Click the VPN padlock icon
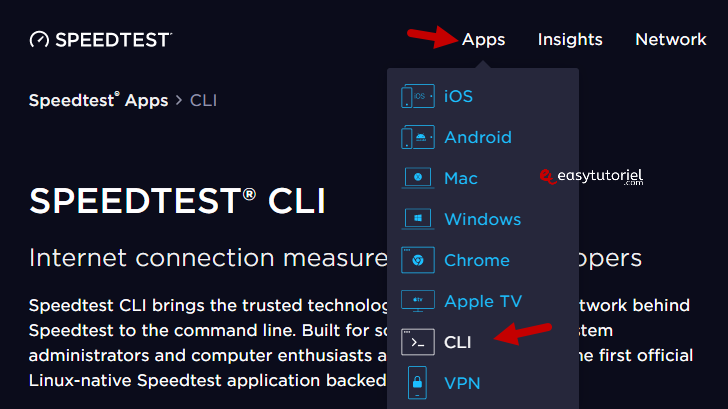Screen dimensions: 728x409 418,382
